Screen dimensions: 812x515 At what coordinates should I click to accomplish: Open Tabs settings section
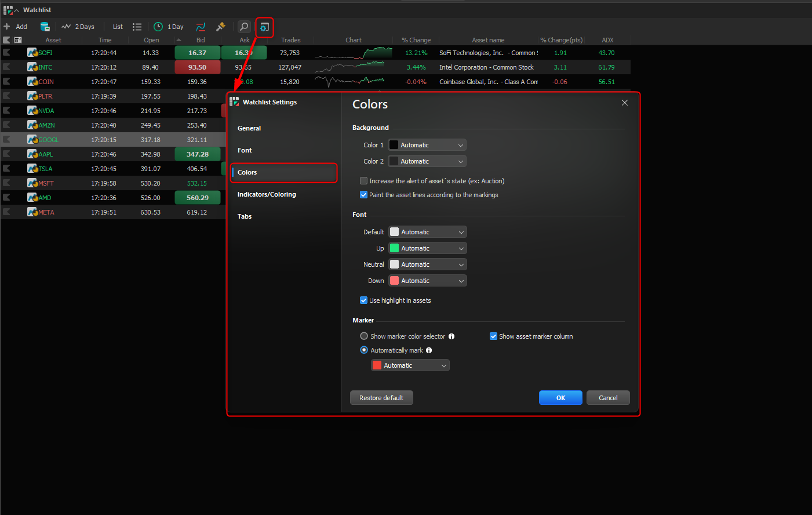click(245, 216)
